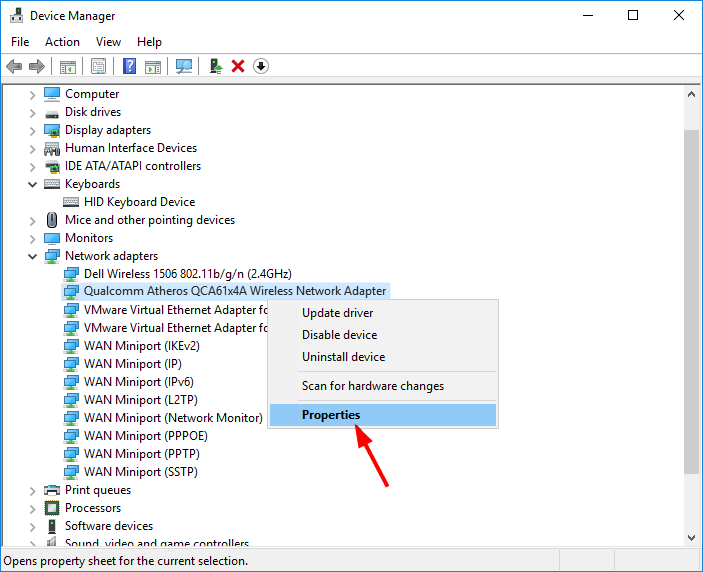The height and width of the screenshot is (572, 703).
Task: Click the Back arrow in the toolbar
Action: point(14,66)
